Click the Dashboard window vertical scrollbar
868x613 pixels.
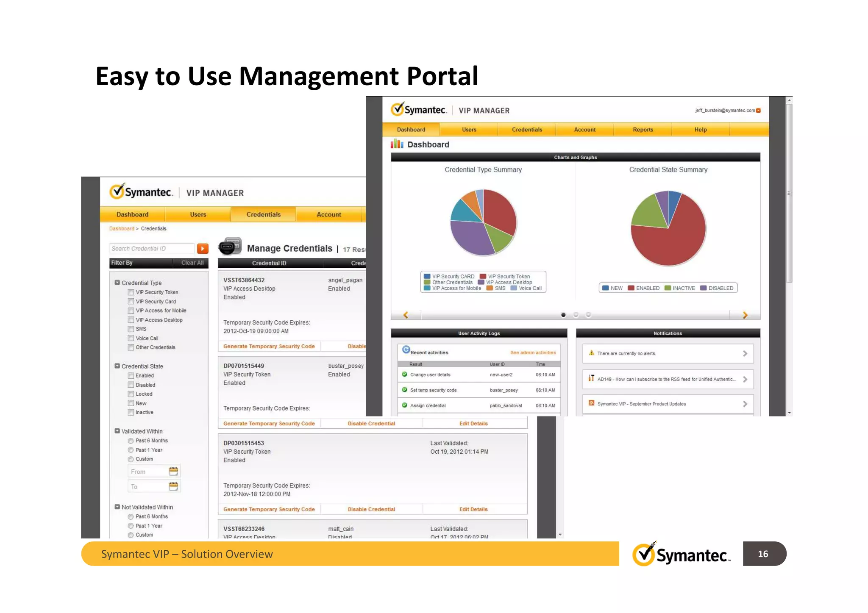point(789,193)
